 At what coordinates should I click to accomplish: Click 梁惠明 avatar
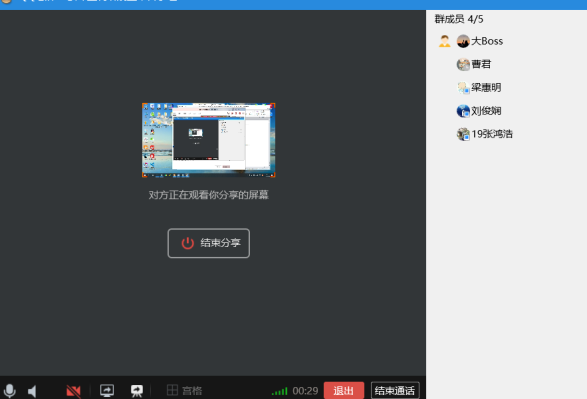click(x=463, y=88)
